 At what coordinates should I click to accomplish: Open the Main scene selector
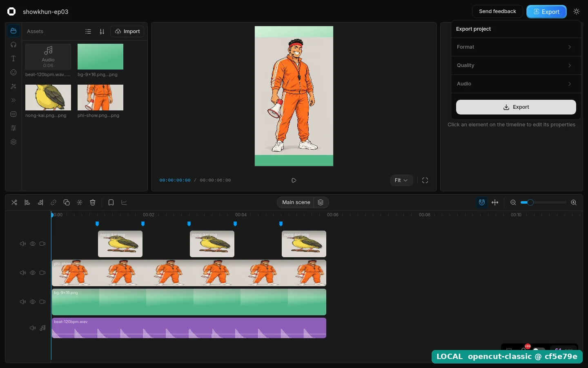[296, 202]
